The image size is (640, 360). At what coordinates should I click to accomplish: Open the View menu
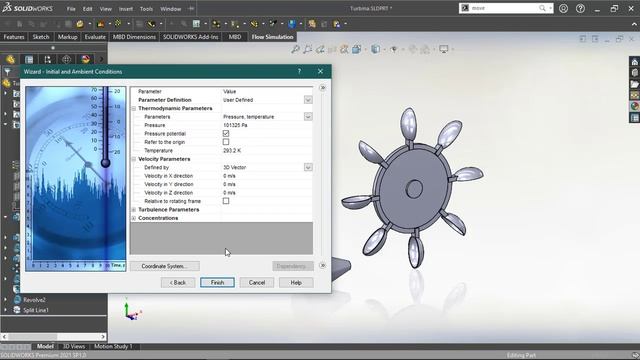pyautogui.click(x=106, y=9)
